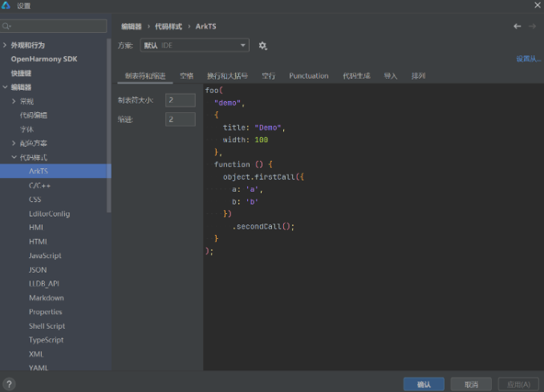The image size is (544, 392).
Task: Click the DevEco app logo icon
Action: pos(6,5)
